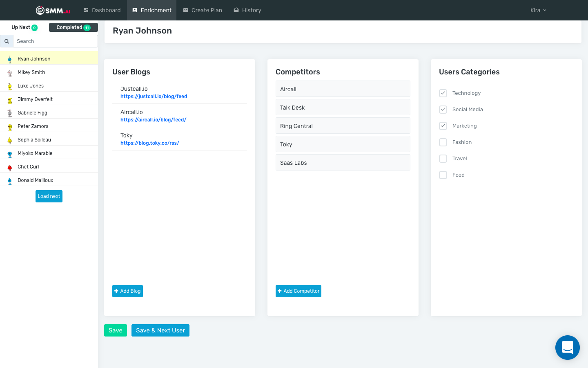Select the Aircall competitor field
588x368 pixels.
(343, 89)
